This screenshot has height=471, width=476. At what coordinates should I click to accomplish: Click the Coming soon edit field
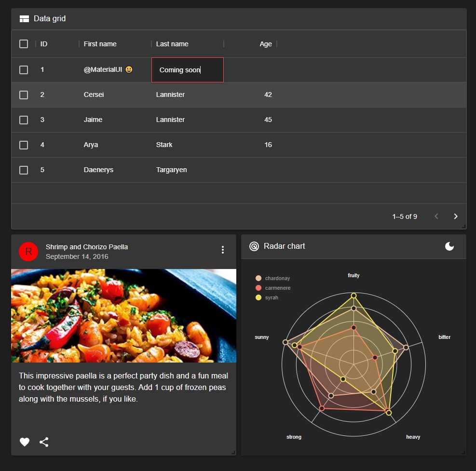coord(188,70)
